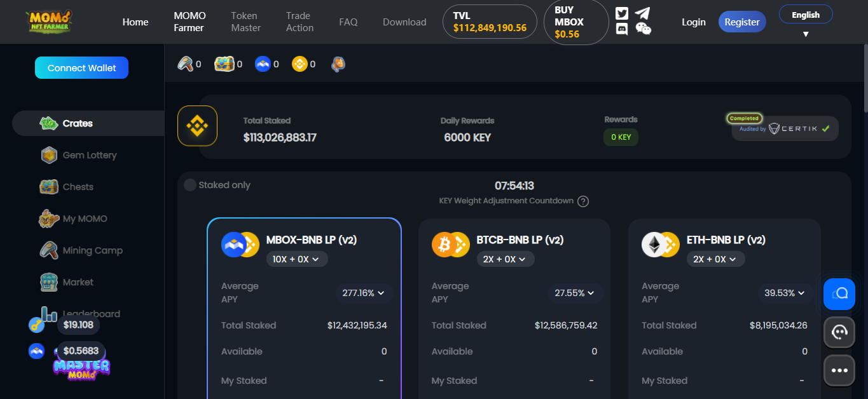868x399 pixels.
Task: Open the chat bubble floating button
Action: (839, 294)
